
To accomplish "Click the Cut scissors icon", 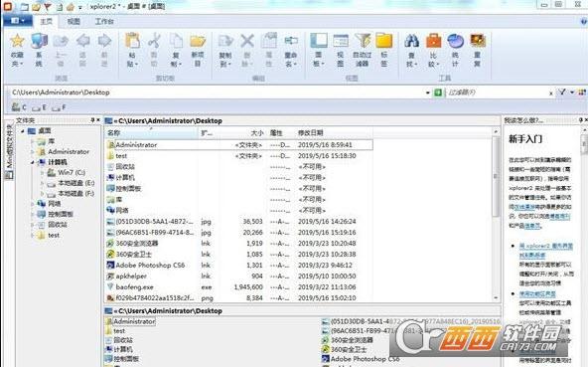I will (x=154, y=41).
